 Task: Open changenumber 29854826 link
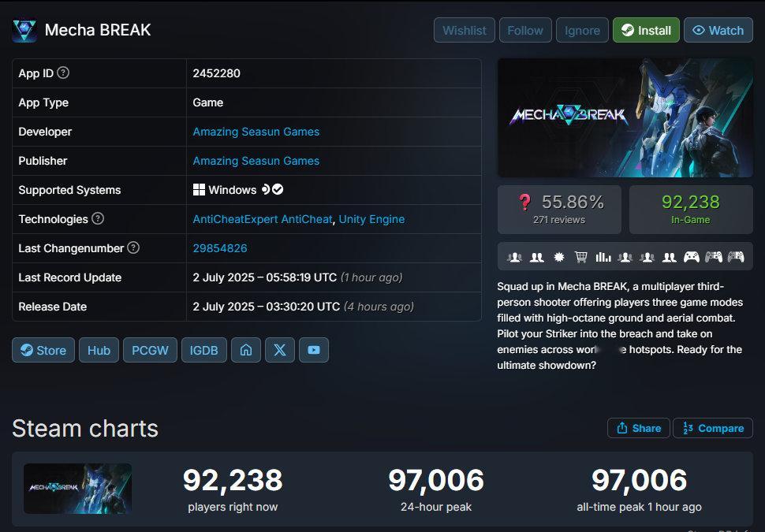coord(220,248)
